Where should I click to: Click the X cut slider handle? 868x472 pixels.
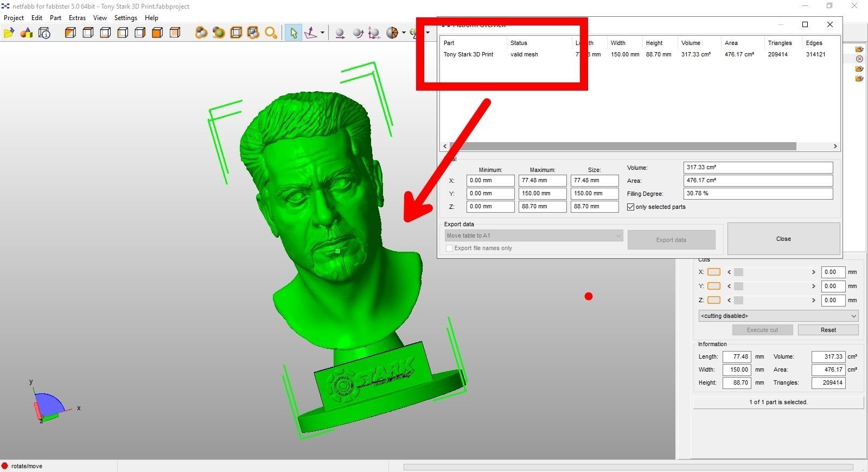(x=738, y=272)
